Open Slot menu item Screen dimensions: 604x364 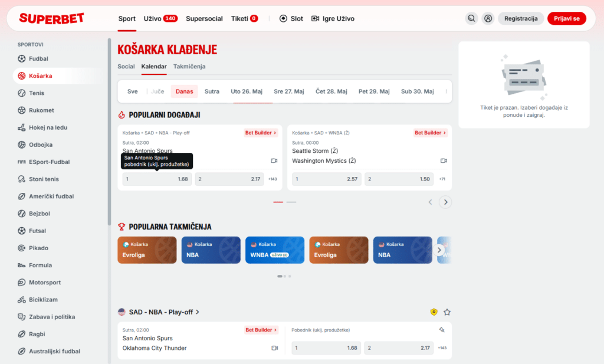[x=291, y=18]
